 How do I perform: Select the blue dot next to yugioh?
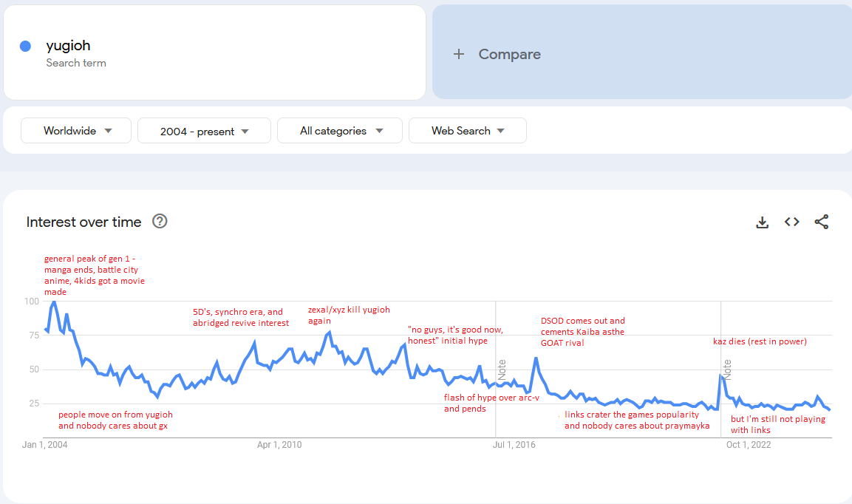coord(25,47)
